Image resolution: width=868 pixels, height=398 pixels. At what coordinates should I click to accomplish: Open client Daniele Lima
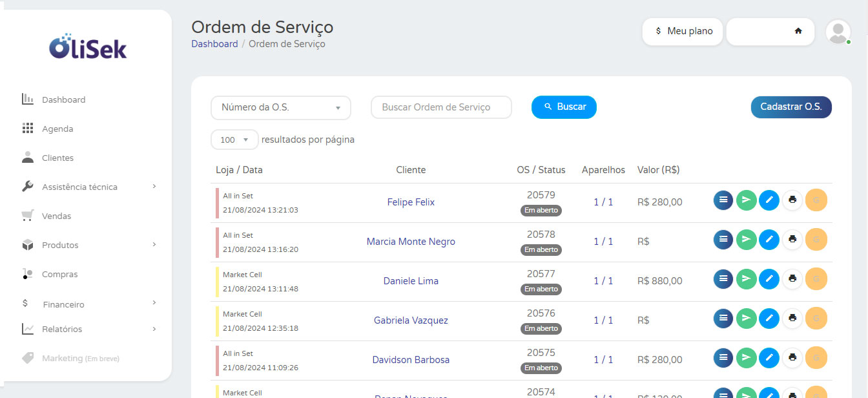tap(411, 281)
